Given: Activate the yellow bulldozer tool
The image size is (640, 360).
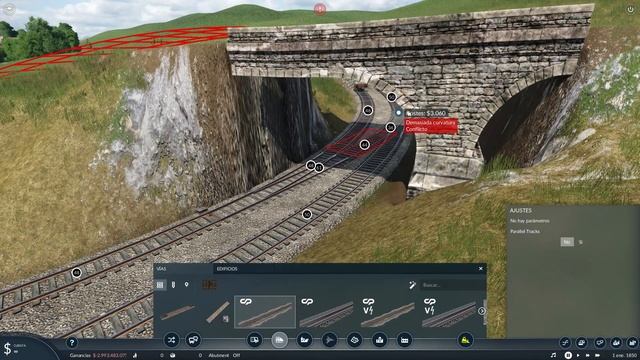Looking at the screenshot, I should coord(465,340).
